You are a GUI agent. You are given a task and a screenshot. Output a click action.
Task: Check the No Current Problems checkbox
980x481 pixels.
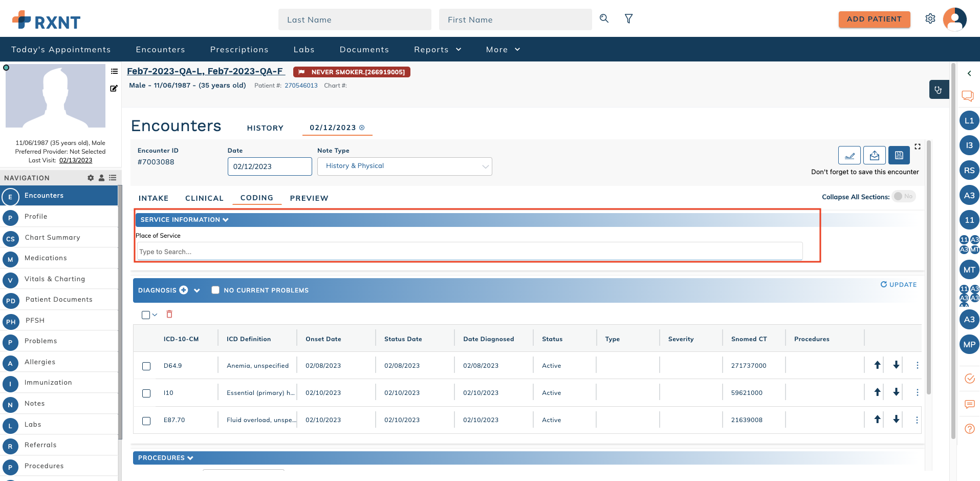click(x=215, y=290)
